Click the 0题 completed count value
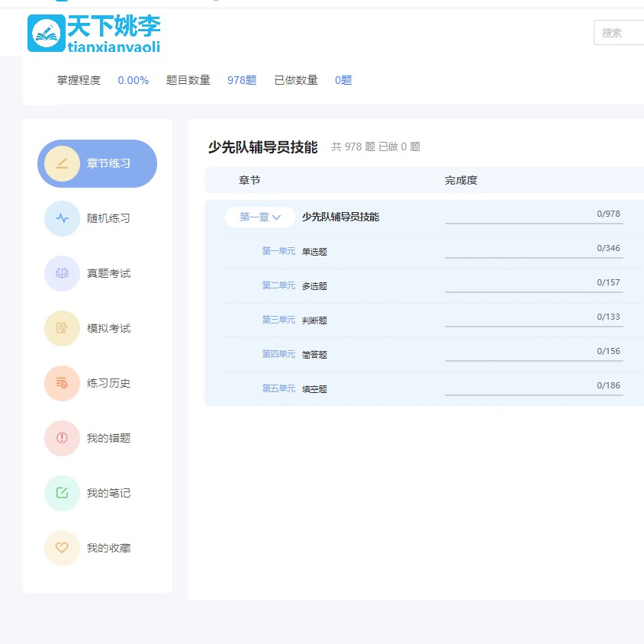Screen dimensions: 644x644 pyautogui.click(x=343, y=80)
